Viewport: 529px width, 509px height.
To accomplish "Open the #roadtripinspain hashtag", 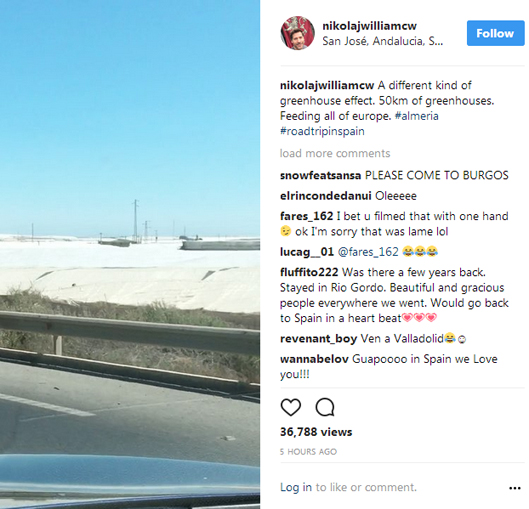I will coord(322,131).
